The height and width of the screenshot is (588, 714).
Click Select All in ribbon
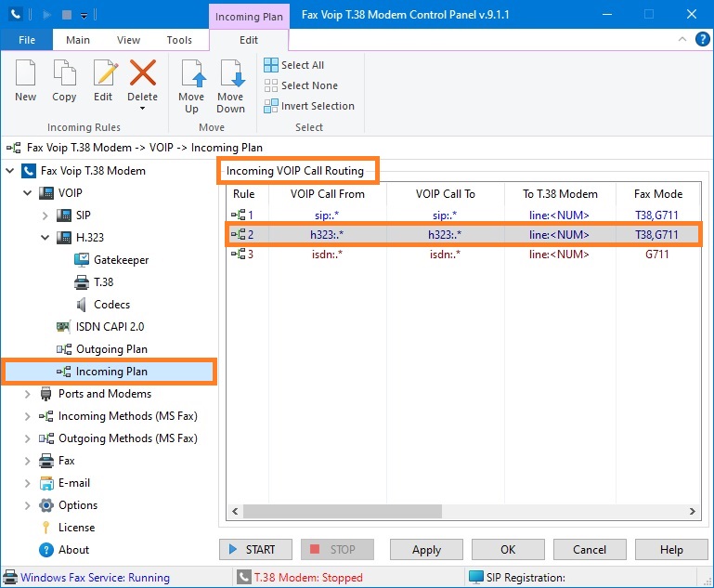(x=294, y=65)
